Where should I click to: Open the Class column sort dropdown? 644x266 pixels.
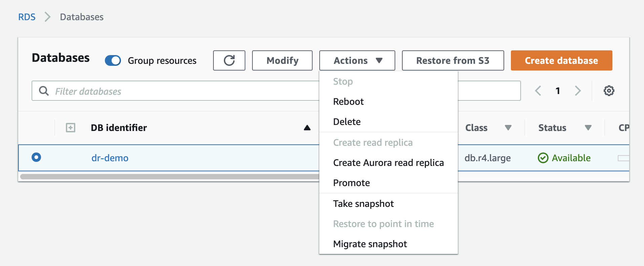tap(508, 128)
